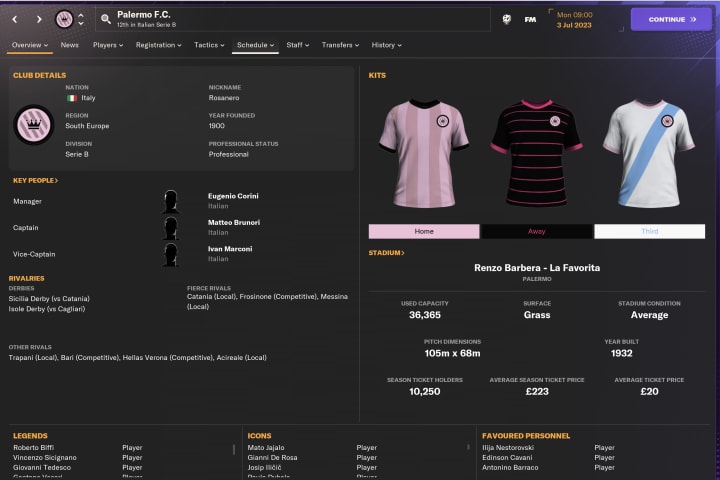Open the Staff dropdown menu
Viewport: 720px width, 480px height.
tap(298, 45)
